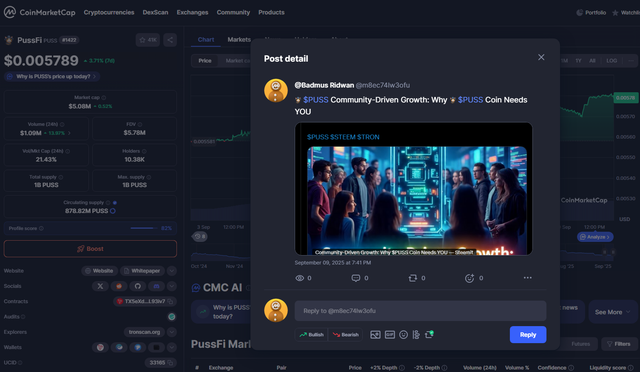The width and height of the screenshot is (640, 372).
Task: Open the views eye icon on post
Action: tap(300, 278)
